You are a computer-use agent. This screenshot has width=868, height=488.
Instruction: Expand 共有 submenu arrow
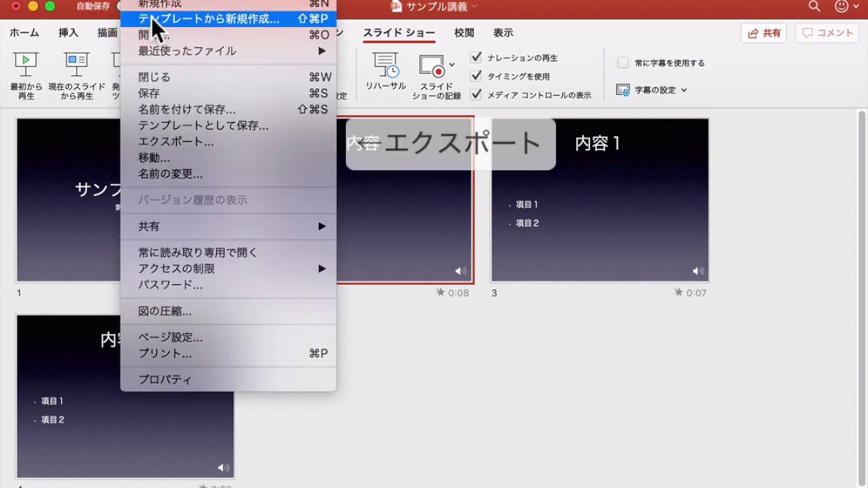pos(322,226)
